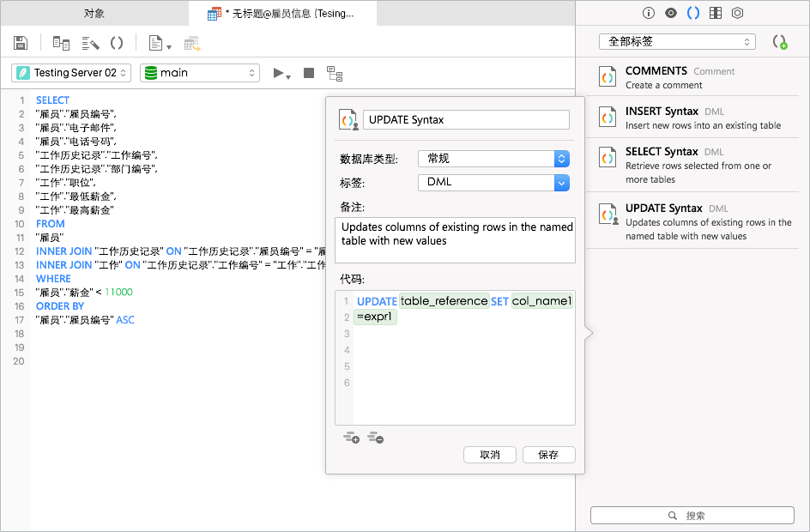The height and width of the screenshot is (532, 810).
Task: Select the COMMENTS snippet in the list
Action: tap(692, 77)
